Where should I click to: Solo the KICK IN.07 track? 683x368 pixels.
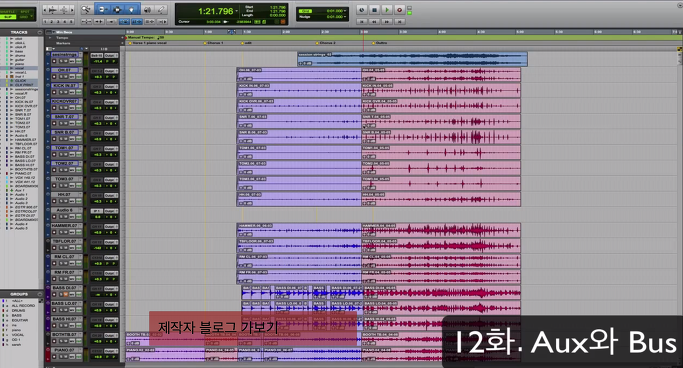[x=61, y=92]
